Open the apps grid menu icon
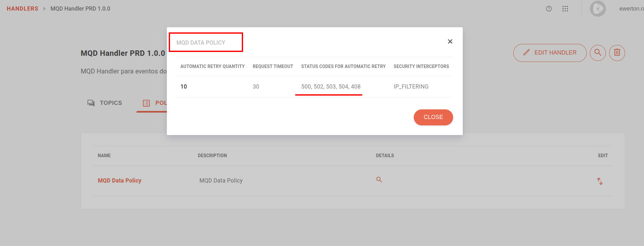Viewport: 644px width, 246px height. (x=565, y=9)
